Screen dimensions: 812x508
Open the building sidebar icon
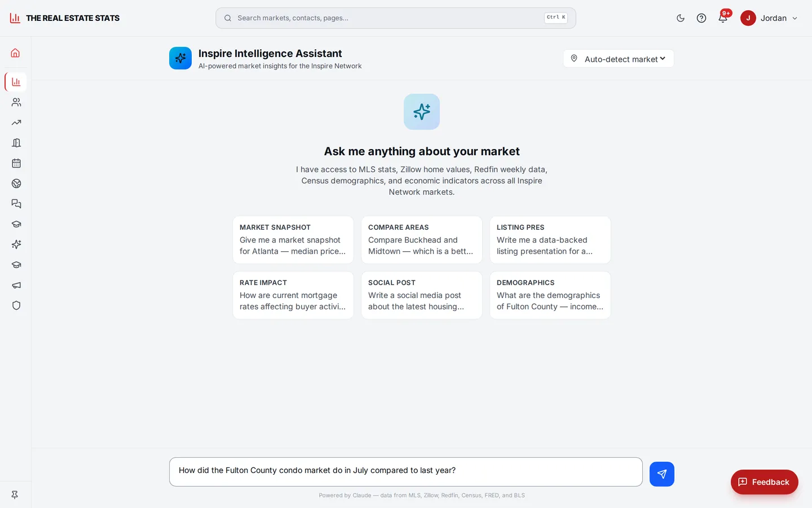tap(16, 143)
